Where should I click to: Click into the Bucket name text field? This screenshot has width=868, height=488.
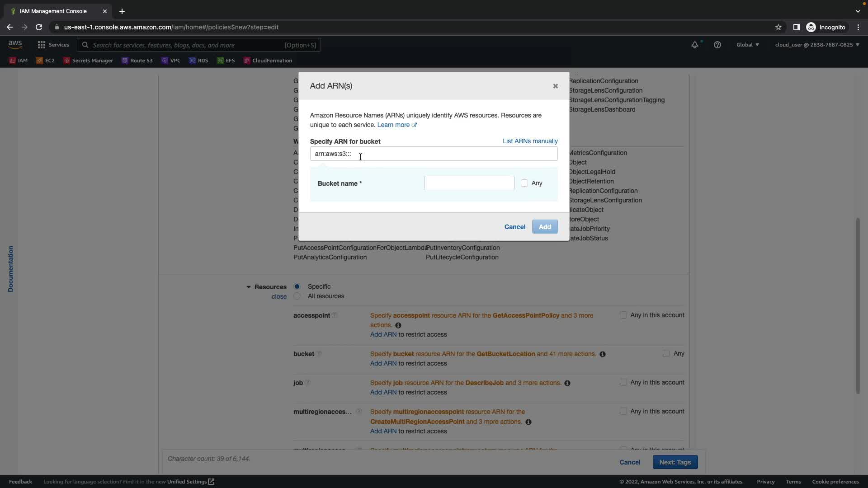(x=469, y=183)
